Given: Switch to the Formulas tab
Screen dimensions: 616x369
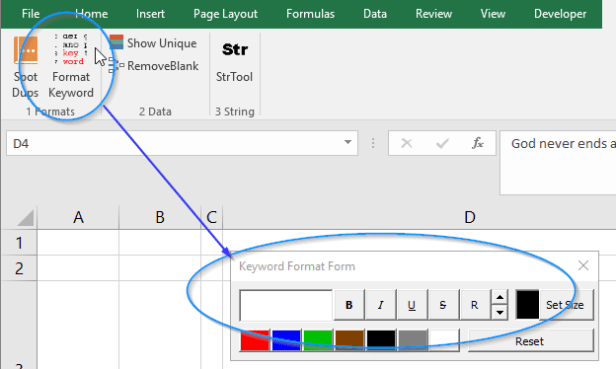Looking at the screenshot, I should click(310, 14).
